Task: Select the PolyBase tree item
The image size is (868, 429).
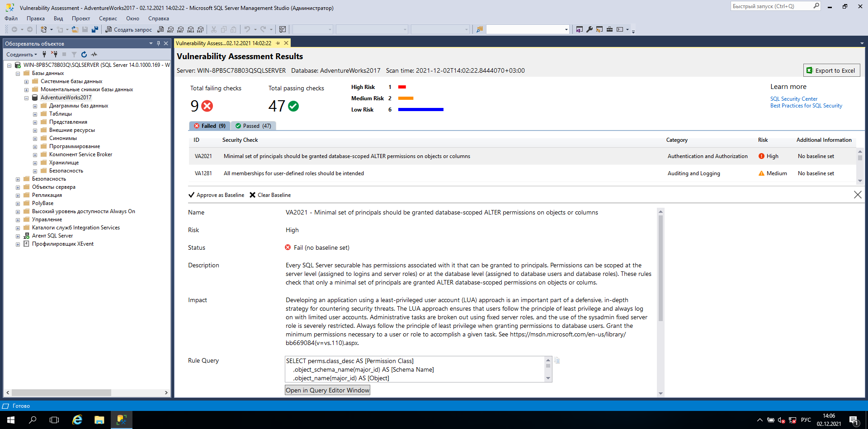Action: [x=42, y=203]
